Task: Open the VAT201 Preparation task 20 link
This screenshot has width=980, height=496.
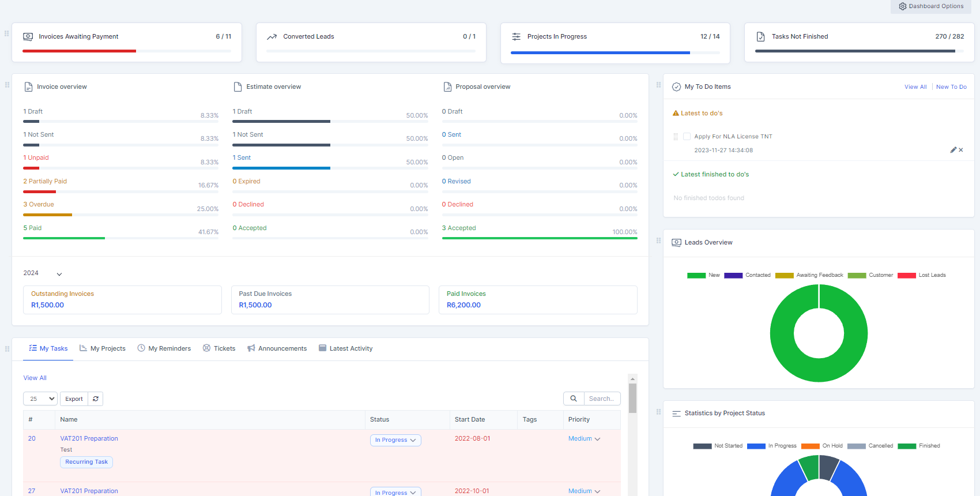Action: 89,439
